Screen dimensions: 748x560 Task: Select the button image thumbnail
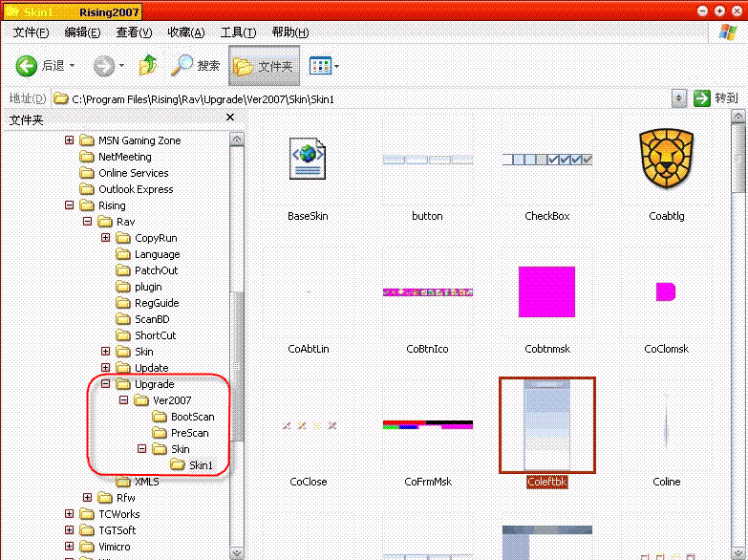[x=427, y=160]
